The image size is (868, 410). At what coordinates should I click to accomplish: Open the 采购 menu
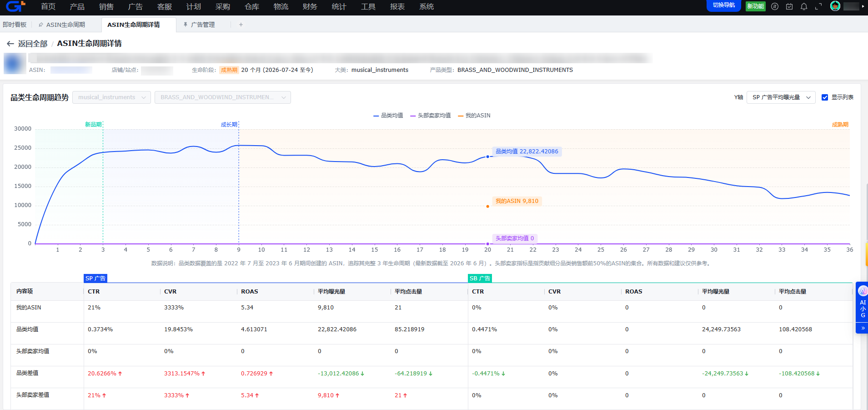[223, 6]
